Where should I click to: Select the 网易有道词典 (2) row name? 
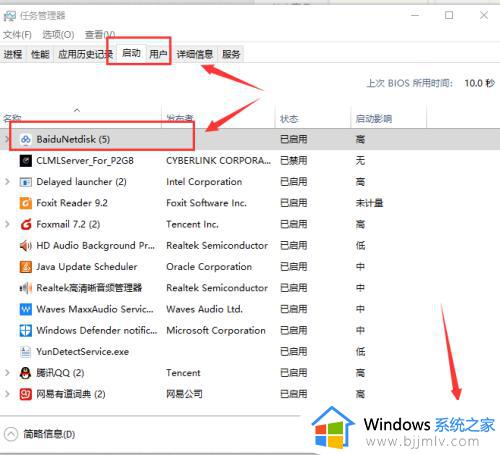pyautogui.click(x=71, y=394)
